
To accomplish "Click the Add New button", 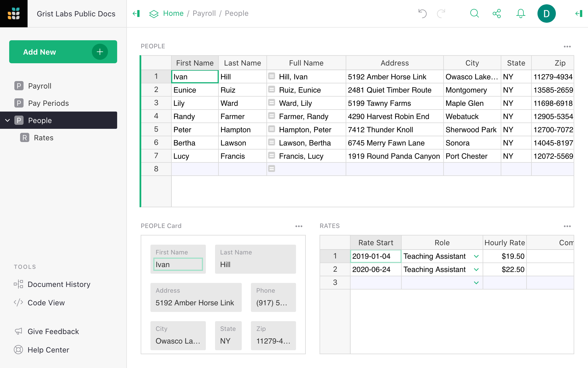I will [x=63, y=52].
